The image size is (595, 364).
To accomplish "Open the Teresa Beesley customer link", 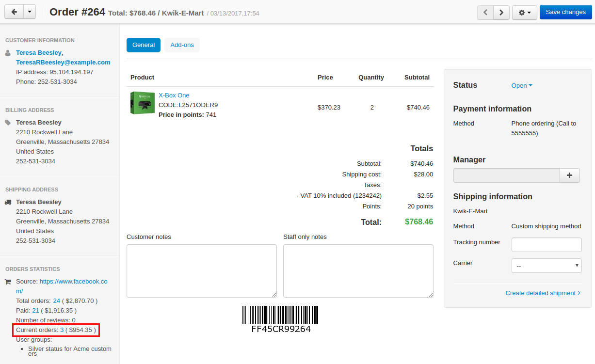I will (x=39, y=53).
